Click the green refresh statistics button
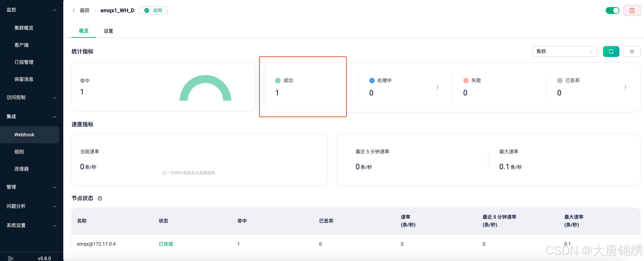This screenshot has width=644, height=261. pyautogui.click(x=611, y=51)
